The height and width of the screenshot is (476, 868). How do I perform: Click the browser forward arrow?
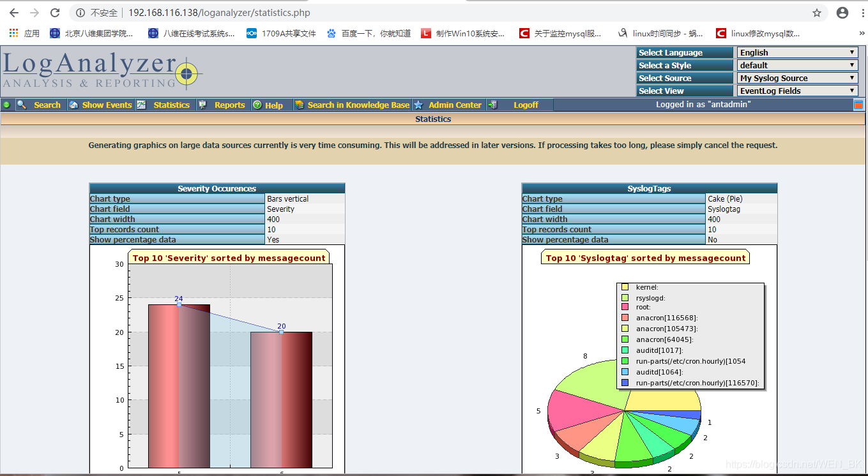34,13
